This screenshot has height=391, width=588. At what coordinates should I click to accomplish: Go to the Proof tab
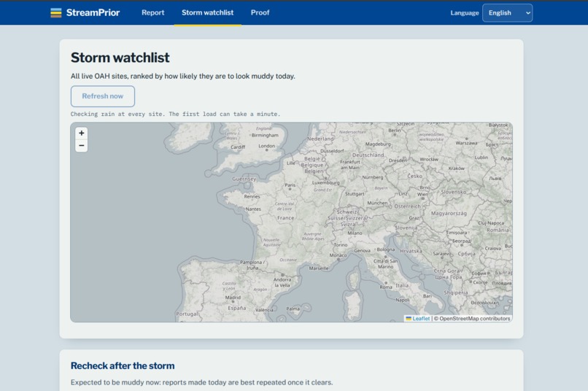coord(260,12)
